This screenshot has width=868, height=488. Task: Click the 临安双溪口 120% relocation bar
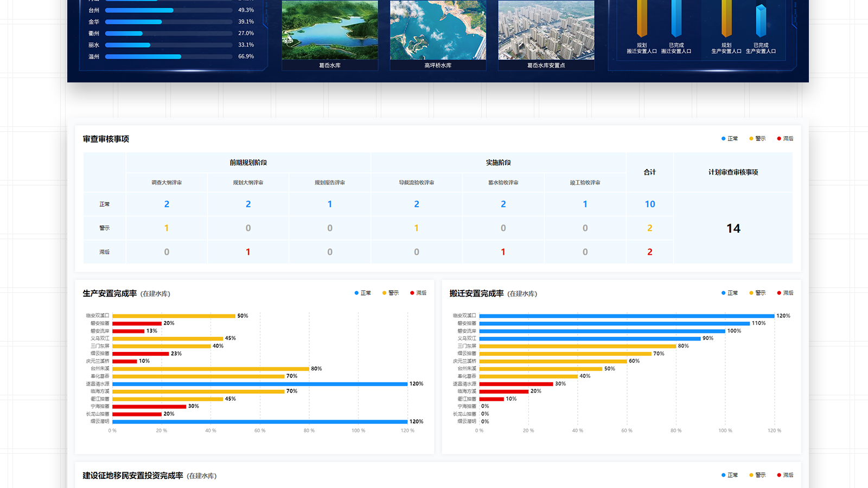point(627,316)
